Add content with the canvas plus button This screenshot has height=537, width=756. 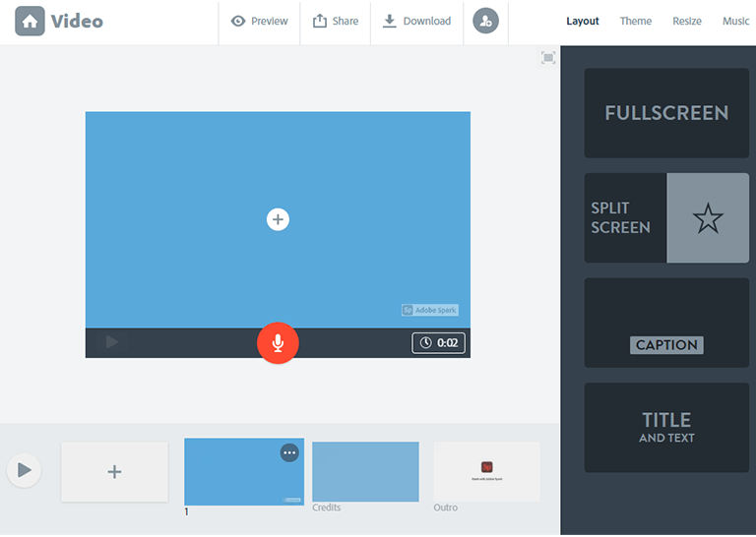pyautogui.click(x=278, y=219)
